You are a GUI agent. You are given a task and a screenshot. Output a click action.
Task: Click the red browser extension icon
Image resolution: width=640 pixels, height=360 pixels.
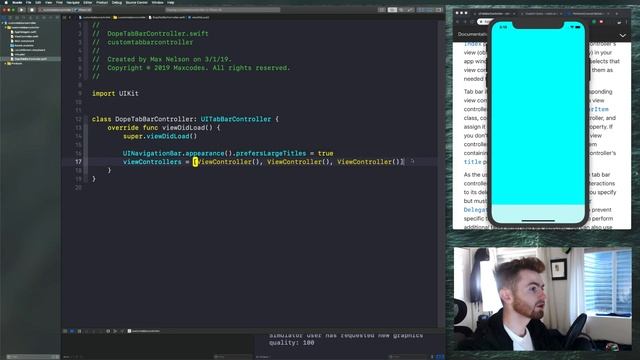tap(601, 21)
